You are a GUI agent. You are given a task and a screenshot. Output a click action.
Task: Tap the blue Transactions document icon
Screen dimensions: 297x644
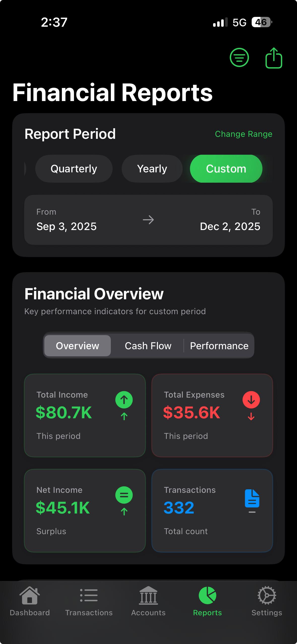point(252,498)
